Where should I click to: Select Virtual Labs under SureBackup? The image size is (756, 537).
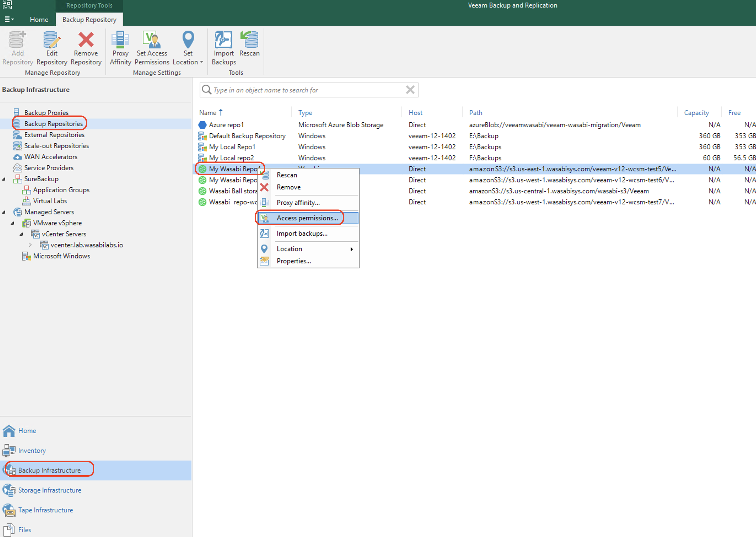tap(50, 201)
